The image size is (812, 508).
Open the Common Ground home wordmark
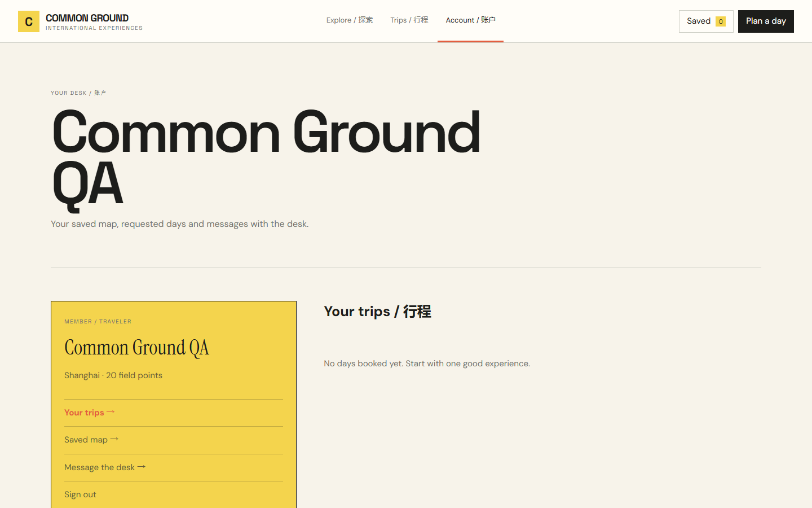(94, 21)
